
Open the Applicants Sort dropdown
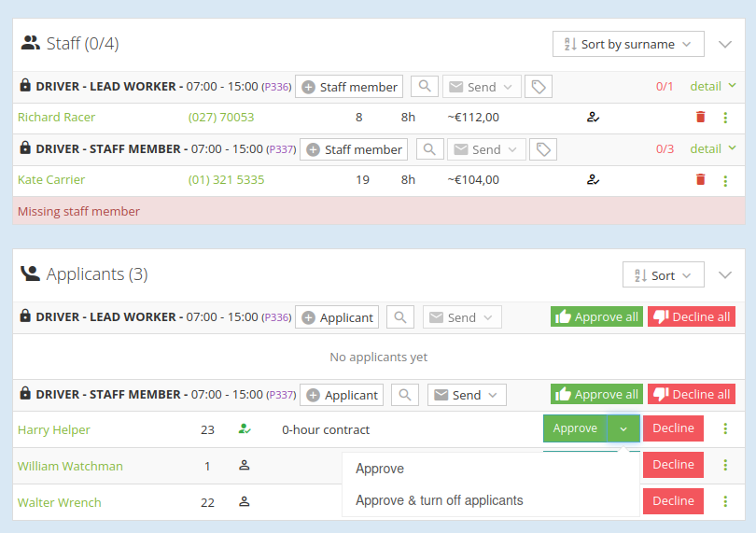click(663, 275)
